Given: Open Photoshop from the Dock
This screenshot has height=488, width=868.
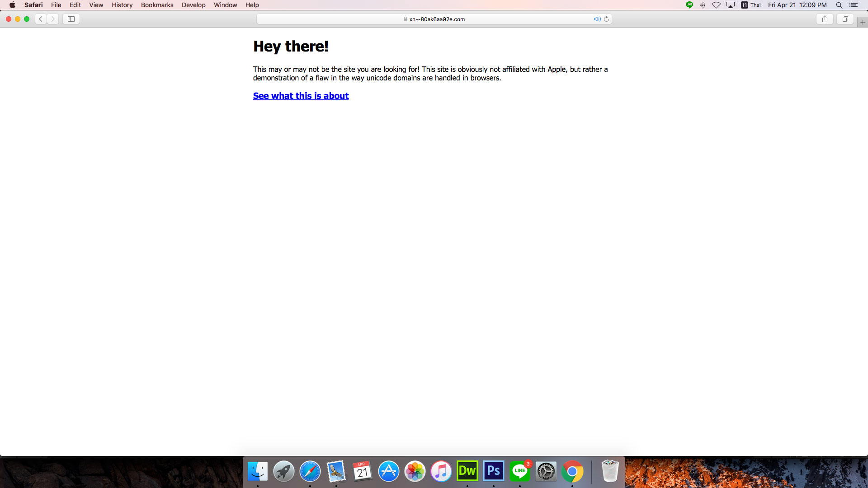Looking at the screenshot, I should coord(493,471).
